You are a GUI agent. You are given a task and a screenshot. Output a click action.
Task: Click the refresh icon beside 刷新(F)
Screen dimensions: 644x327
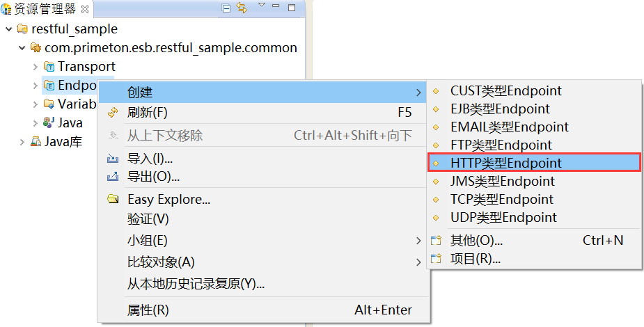point(113,113)
